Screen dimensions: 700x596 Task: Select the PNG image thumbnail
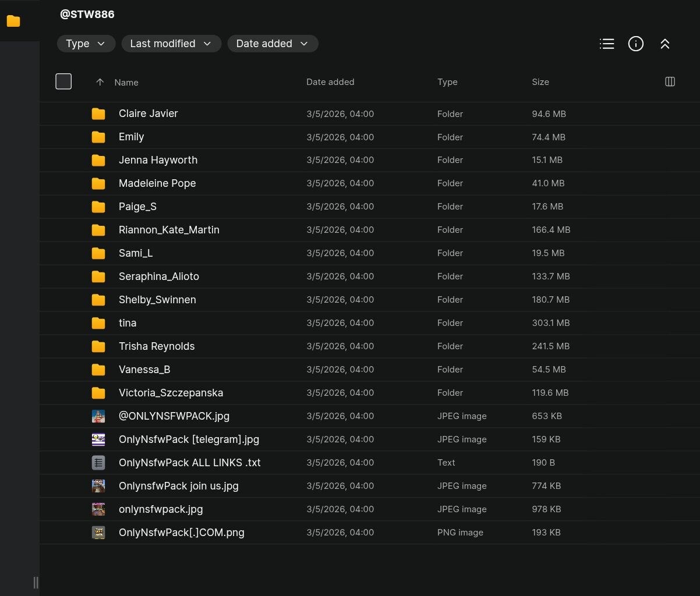tap(98, 533)
